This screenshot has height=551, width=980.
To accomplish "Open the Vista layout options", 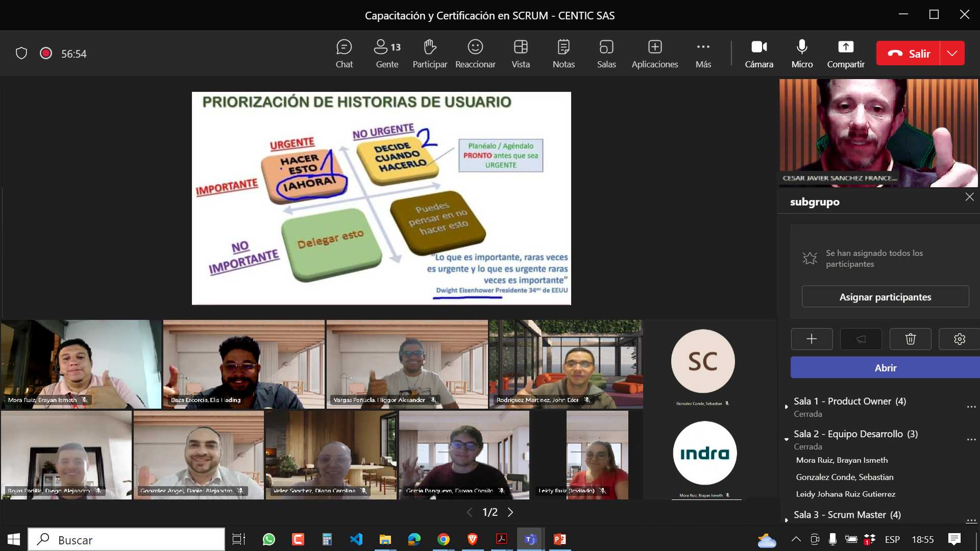I will click(x=521, y=54).
